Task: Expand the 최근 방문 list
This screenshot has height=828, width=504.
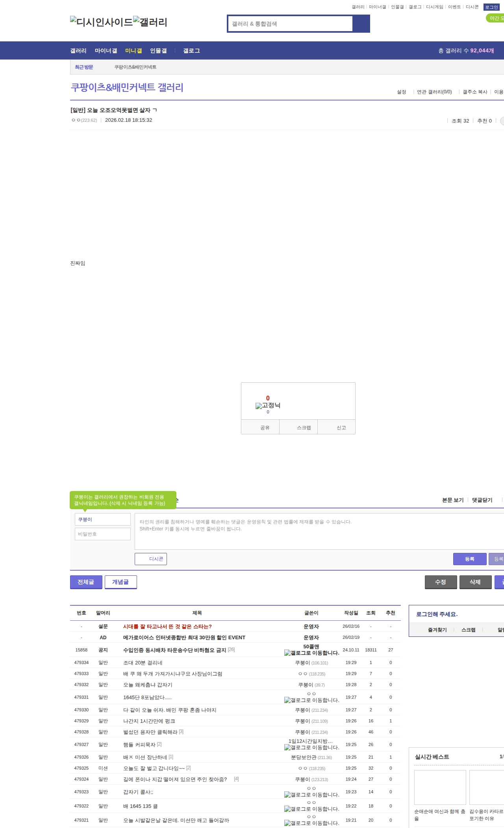Action: click(x=84, y=67)
